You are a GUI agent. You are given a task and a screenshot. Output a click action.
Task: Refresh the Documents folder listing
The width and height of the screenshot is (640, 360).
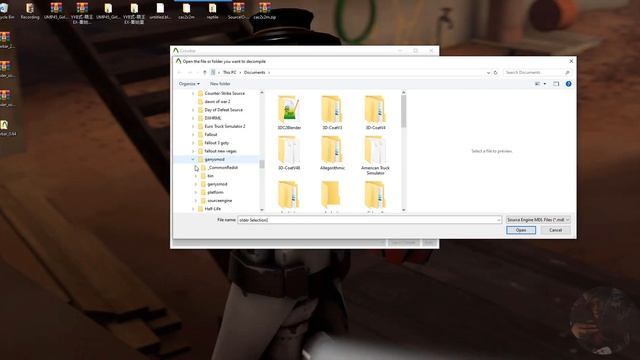[496, 72]
